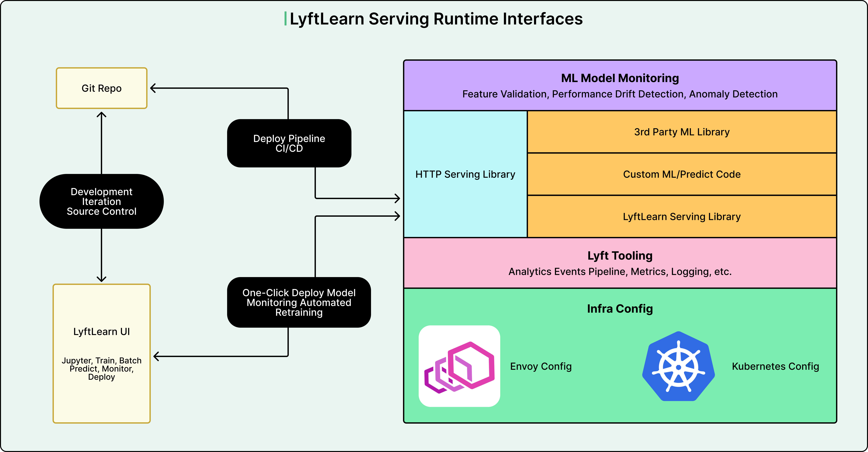Click the Development Iteration Source Control node
This screenshot has height=452, width=868.
click(101, 201)
